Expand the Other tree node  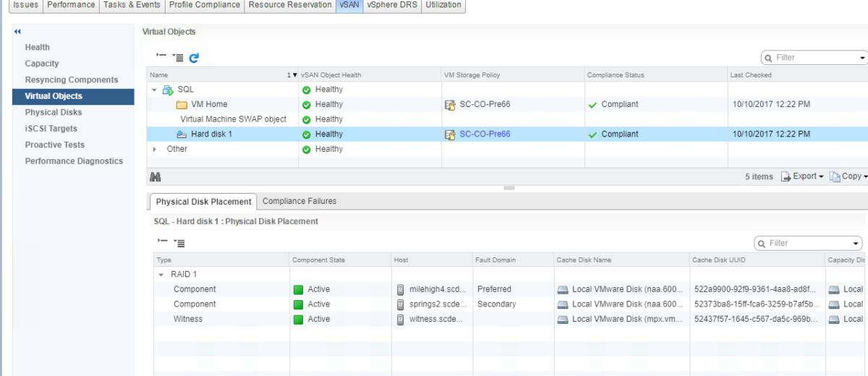(154, 149)
